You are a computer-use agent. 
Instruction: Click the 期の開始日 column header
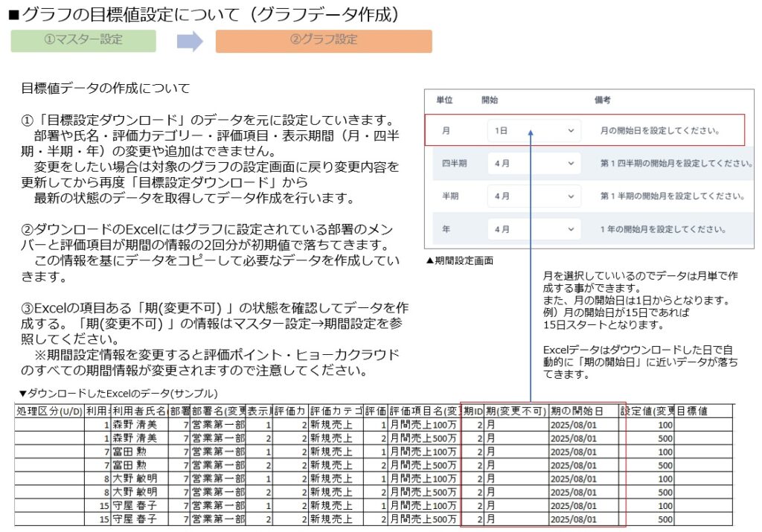tap(584, 411)
